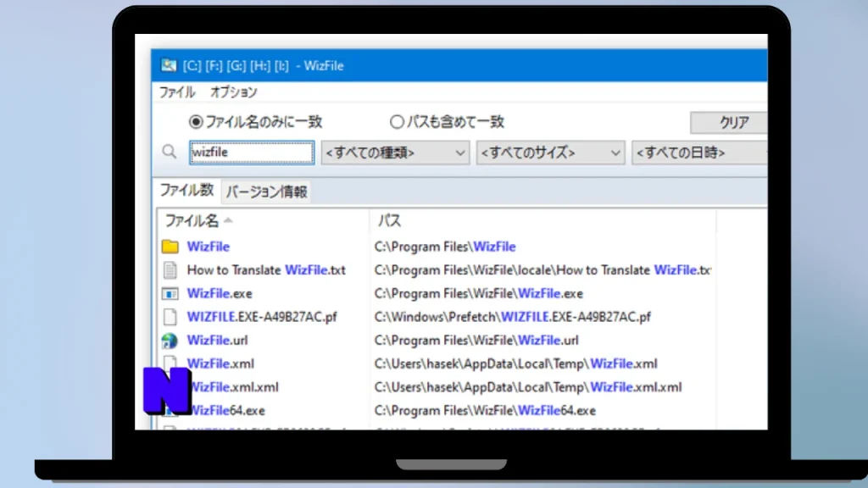Expand the すべてのサイズ dropdown

(550, 152)
